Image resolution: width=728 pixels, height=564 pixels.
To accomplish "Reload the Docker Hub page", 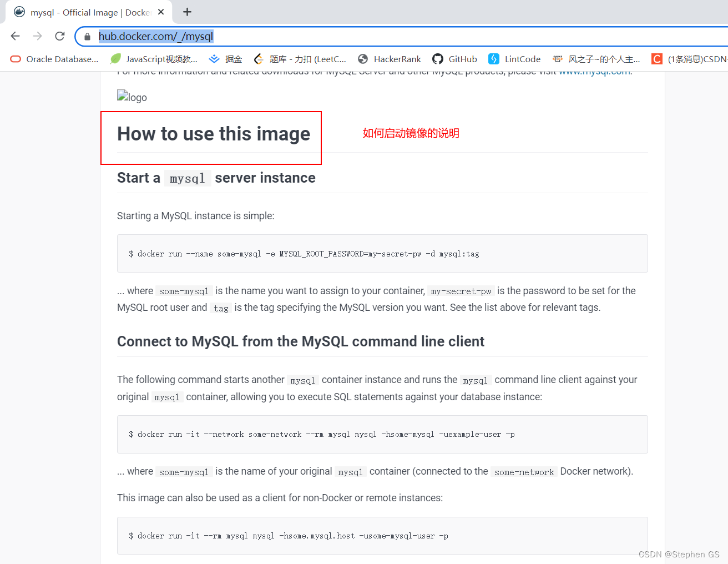I will 60,36.
